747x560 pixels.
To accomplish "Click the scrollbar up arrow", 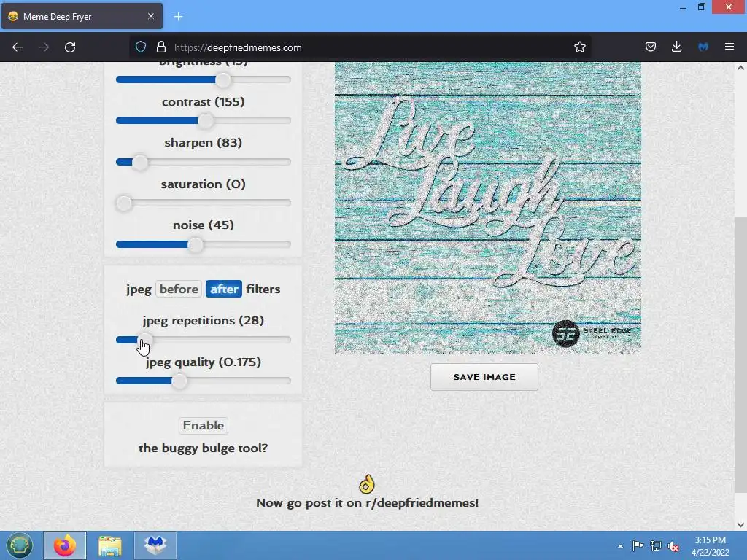I will [x=740, y=68].
